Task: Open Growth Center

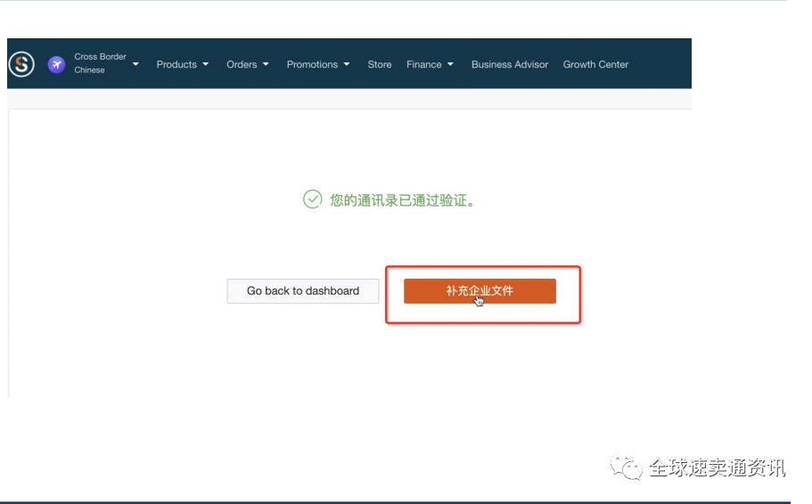Action: (595, 64)
